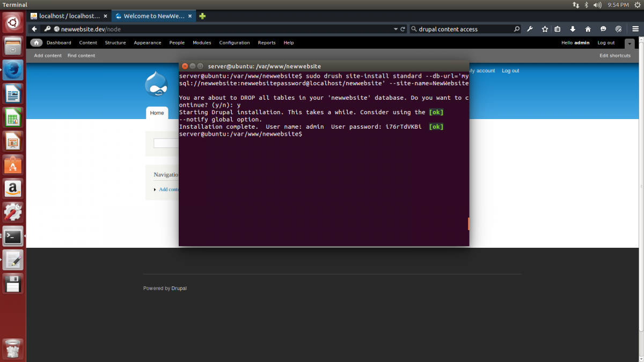Show bookmarks list icon in Firefox toolbar
Image resolution: width=644 pixels, height=362 pixels.
558,29
